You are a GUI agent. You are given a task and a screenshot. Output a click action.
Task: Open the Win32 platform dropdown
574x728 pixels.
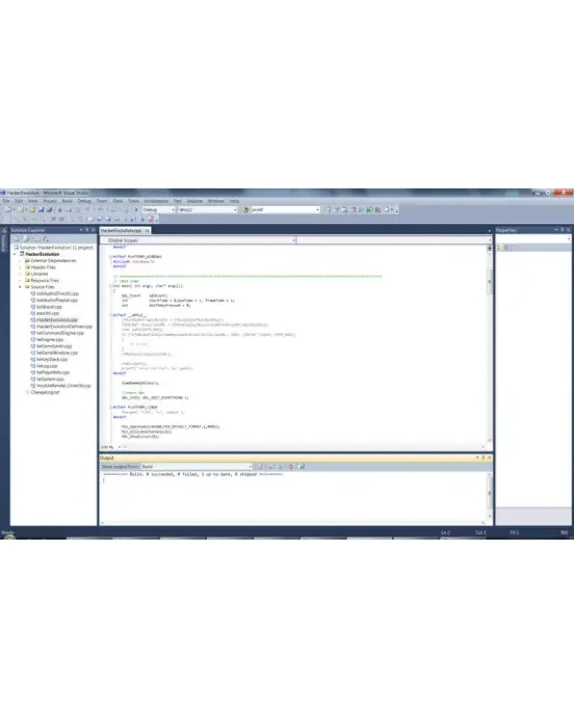coord(207,210)
